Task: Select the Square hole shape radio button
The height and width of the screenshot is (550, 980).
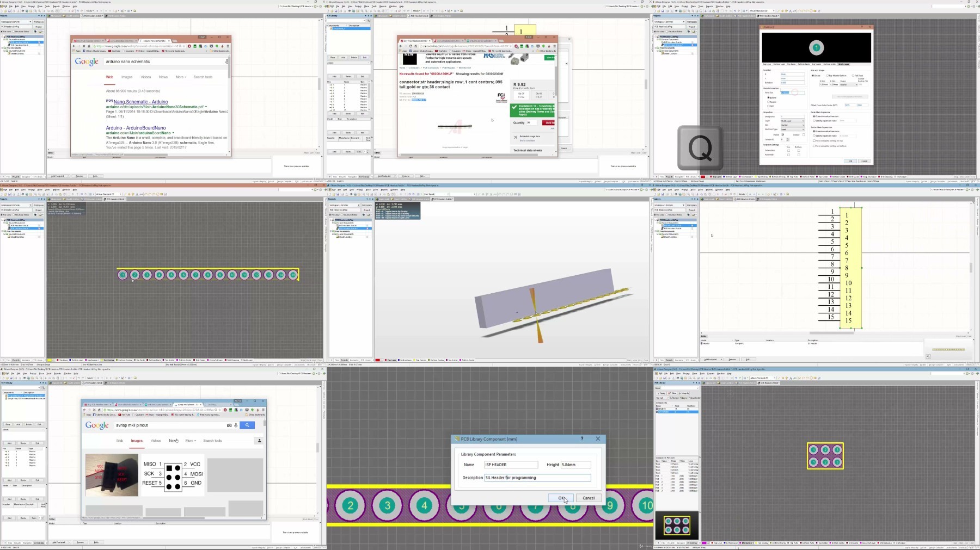Action: (768, 102)
